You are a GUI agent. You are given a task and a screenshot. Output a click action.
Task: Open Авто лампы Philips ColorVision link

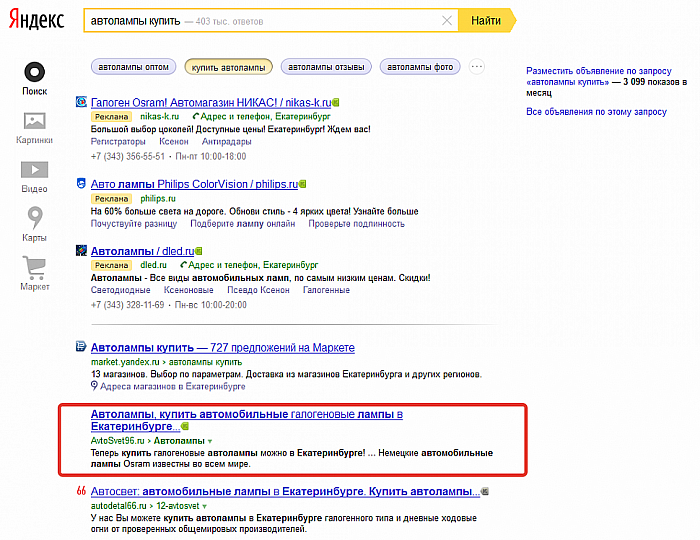click(194, 184)
